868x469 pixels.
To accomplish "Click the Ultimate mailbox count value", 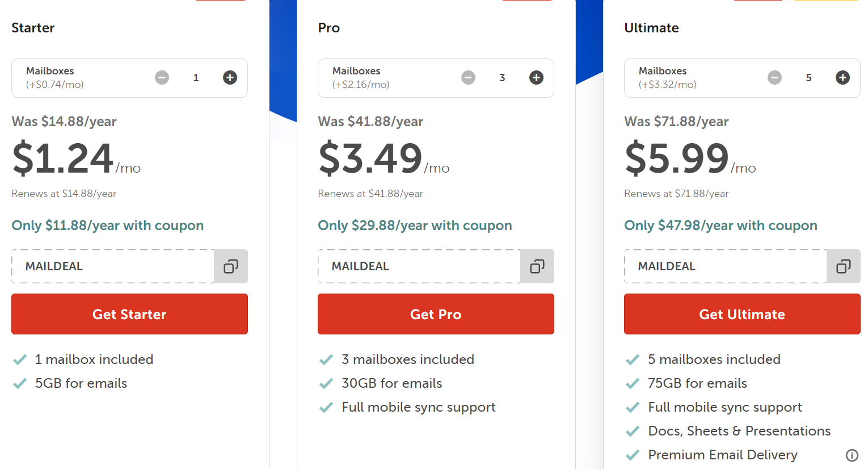I will point(808,78).
